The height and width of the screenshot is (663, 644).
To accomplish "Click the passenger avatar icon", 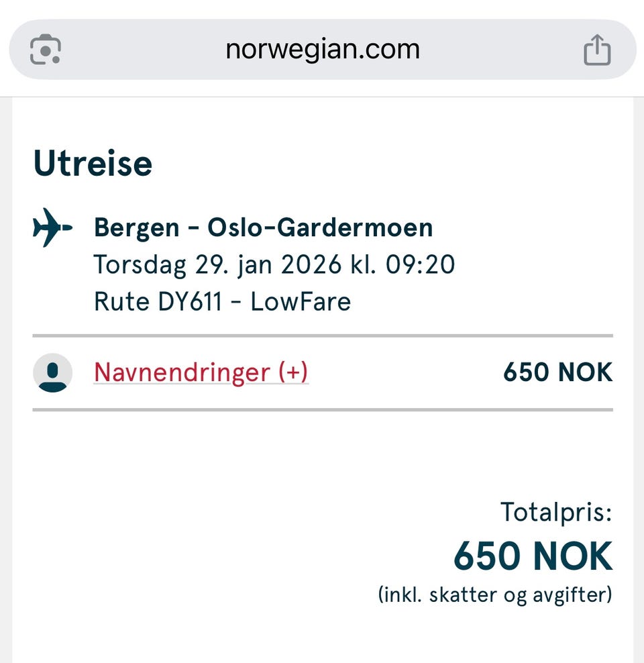I will 52,372.
